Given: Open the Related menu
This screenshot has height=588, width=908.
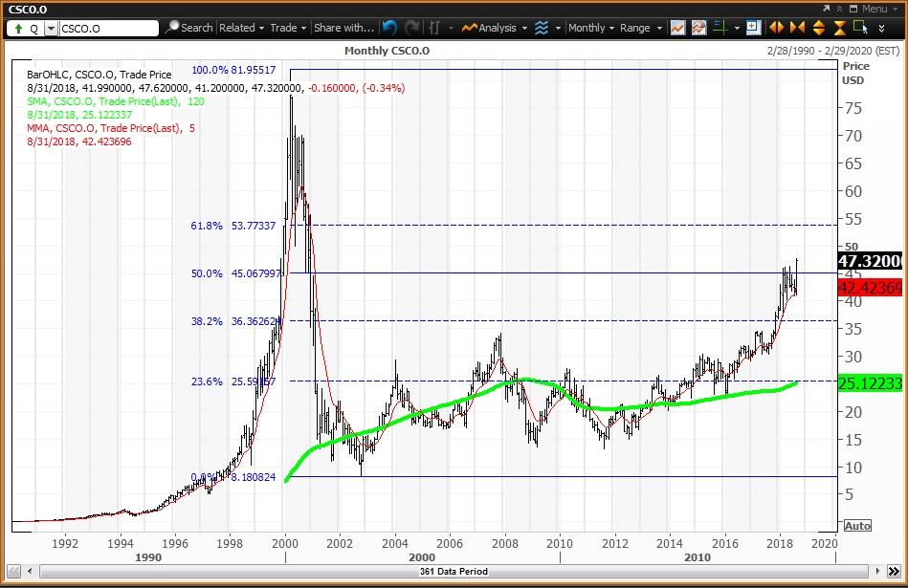Looking at the screenshot, I should pos(240,28).
